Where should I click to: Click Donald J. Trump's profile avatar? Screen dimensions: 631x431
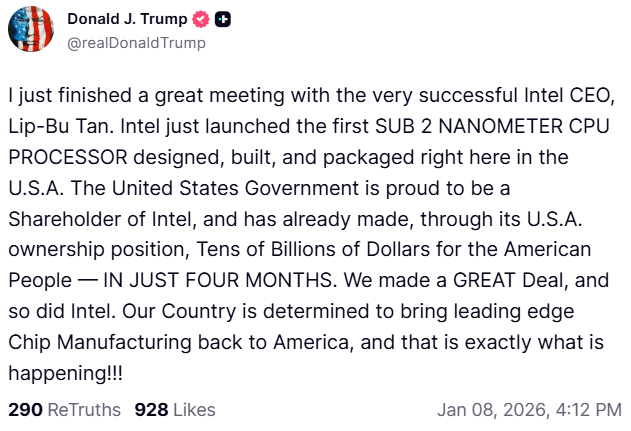coord(32,30)
